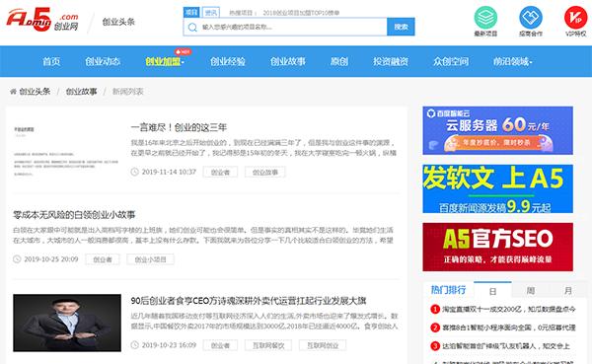Screen dimensions: 592x364
Task: Expand the 创业加盟 dropdown menu
Action: (165, 61)
